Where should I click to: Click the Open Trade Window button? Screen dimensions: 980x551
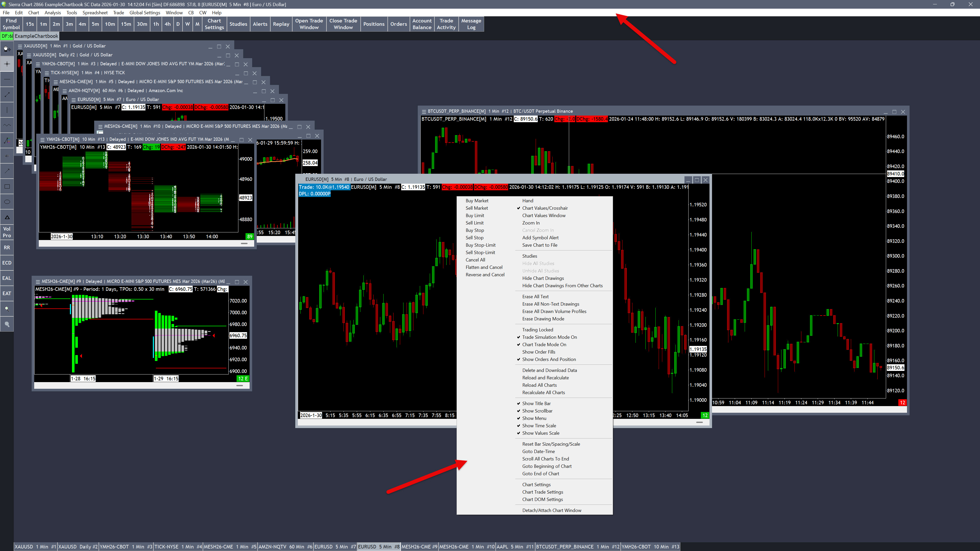pyautogui.click(x=309, y=24)
